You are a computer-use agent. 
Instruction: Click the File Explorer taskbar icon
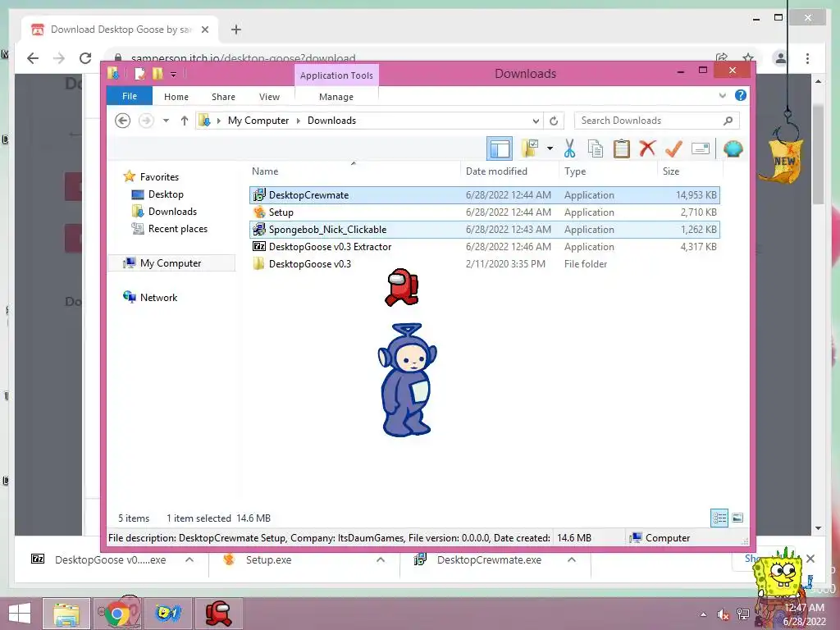click(66, 614)
